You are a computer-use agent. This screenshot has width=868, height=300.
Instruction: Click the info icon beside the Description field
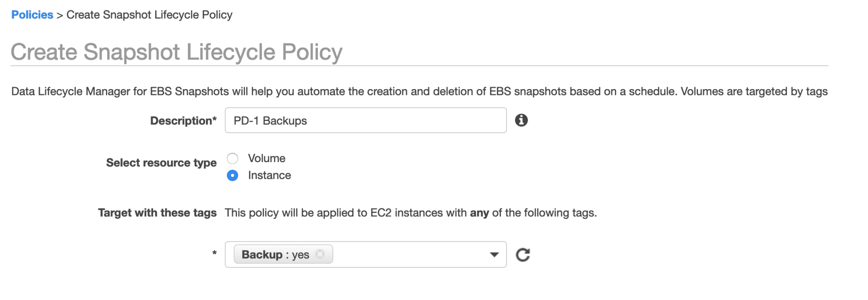pos(522,121)
